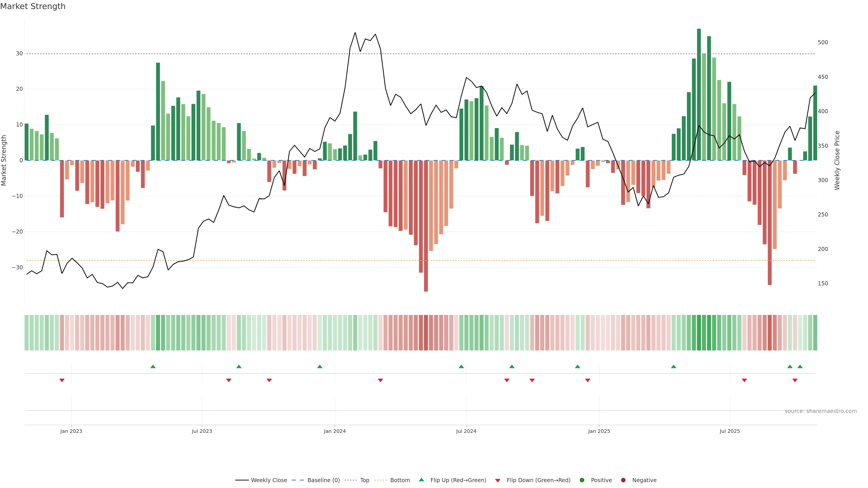Click the Market Strength chart title
This screenshot has width=868, height=488.
pyautogui.click(x=33, y=6)
